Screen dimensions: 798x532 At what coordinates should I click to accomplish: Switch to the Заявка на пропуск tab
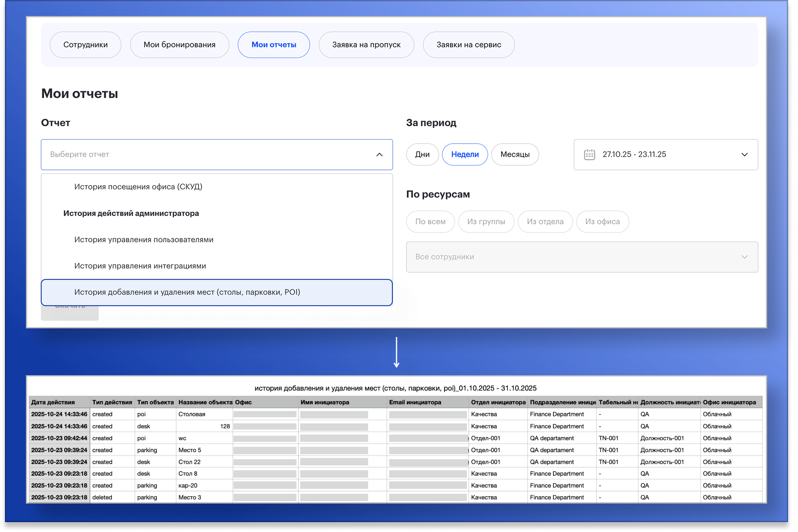click(x=366, y=45)
